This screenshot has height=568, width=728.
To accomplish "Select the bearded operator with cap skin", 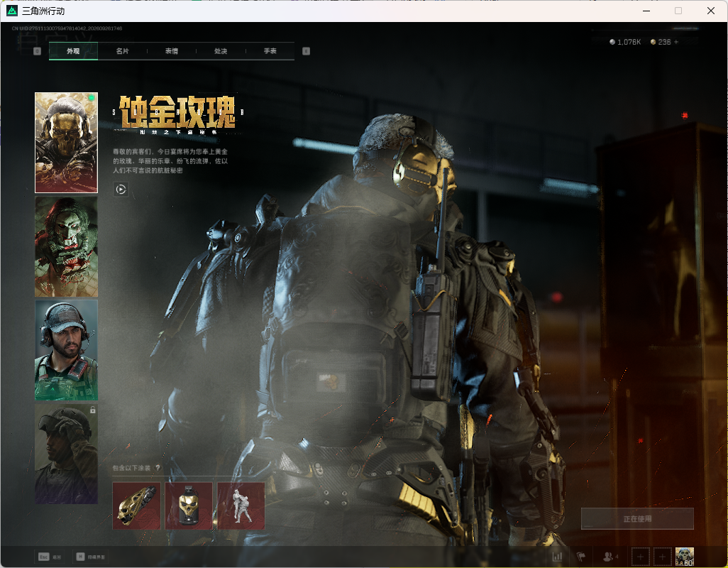I will click(x=67, y=350).
